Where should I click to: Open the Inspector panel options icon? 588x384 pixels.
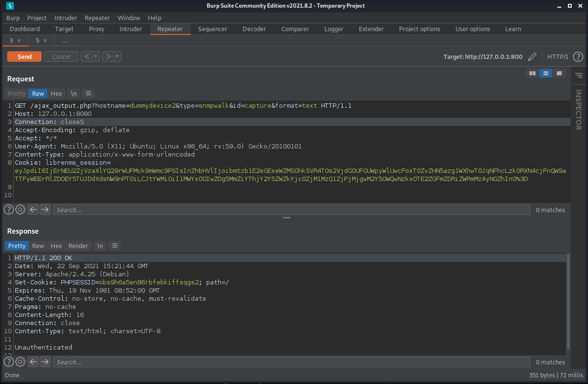pos(578,76)
